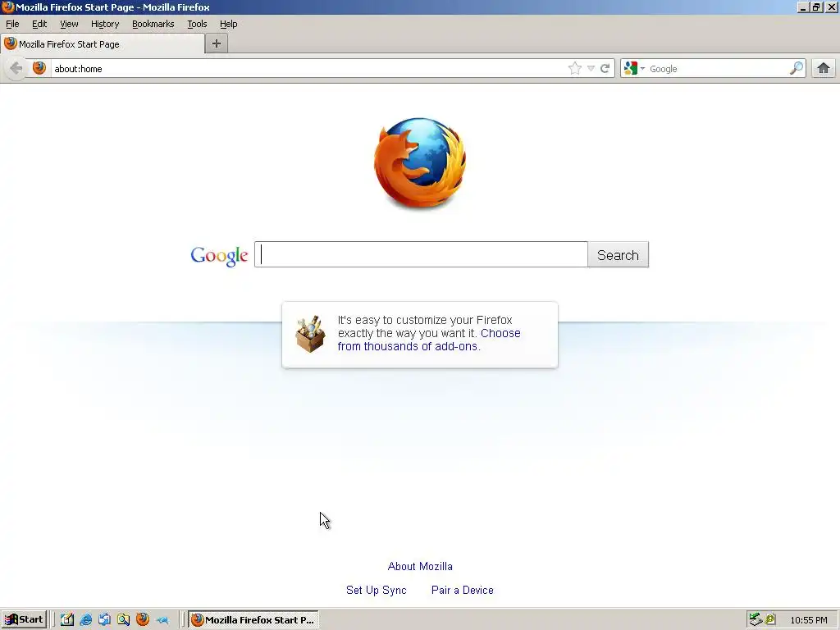The image size is (840, 630).
Task: Launch Internet Explorer from quick launch
Action: point(85,619)
